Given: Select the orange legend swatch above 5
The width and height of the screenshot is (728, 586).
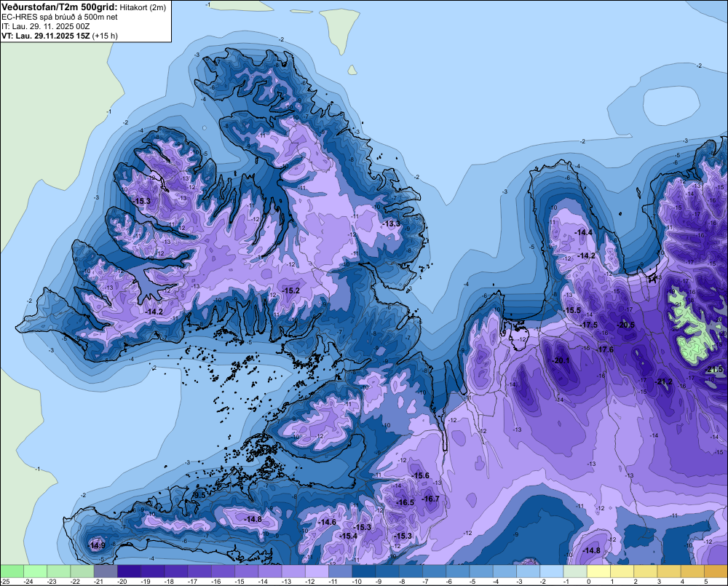Looking at the screenshot, I should click(x=716, y=571).
